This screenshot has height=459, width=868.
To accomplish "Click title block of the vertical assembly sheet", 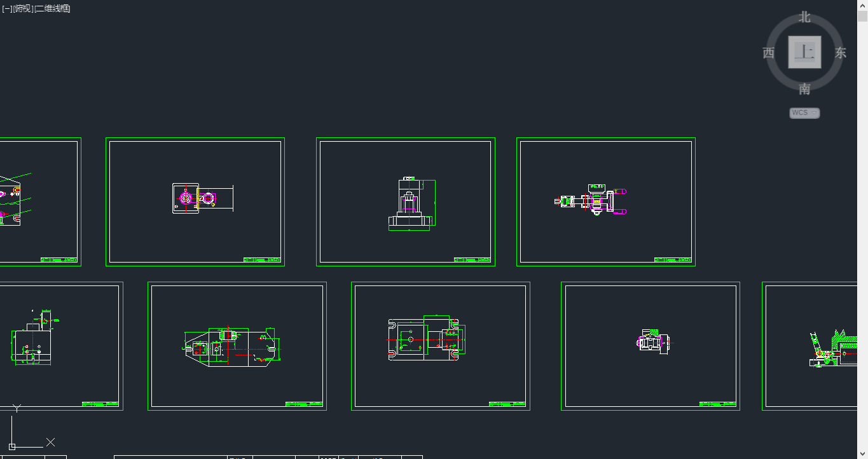I will click(472, 259).
